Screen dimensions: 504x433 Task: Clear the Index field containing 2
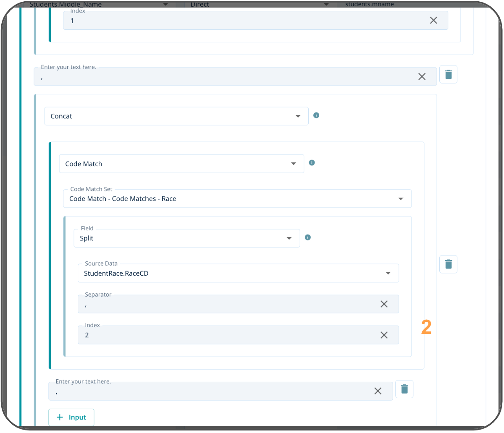(384, 335)
